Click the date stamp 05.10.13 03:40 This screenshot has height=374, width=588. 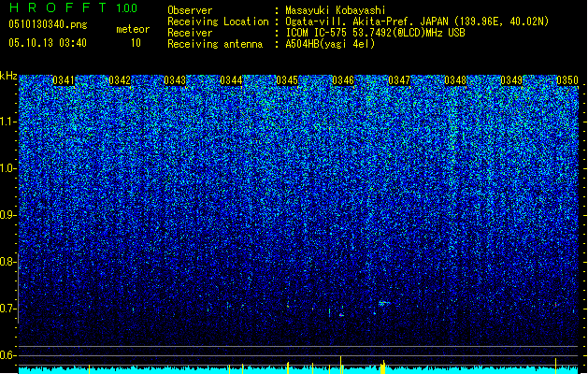point(48,43)
